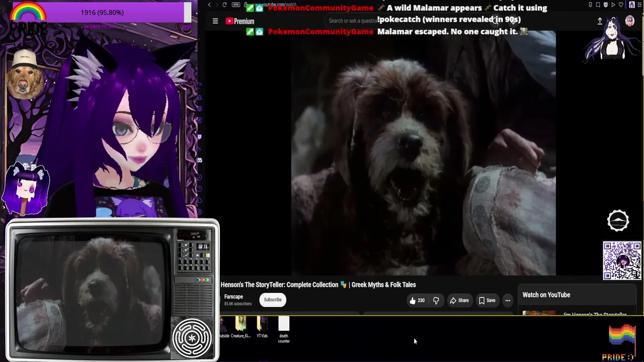Select the YT Vids desktop folder

click(x=262, y=327)
